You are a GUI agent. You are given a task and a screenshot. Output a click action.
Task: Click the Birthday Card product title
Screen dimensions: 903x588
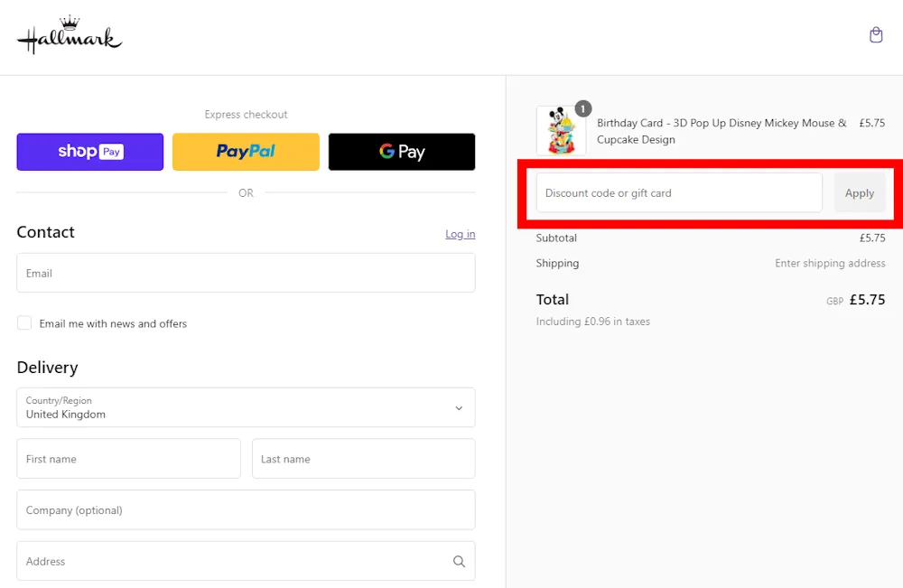point(721,131)
